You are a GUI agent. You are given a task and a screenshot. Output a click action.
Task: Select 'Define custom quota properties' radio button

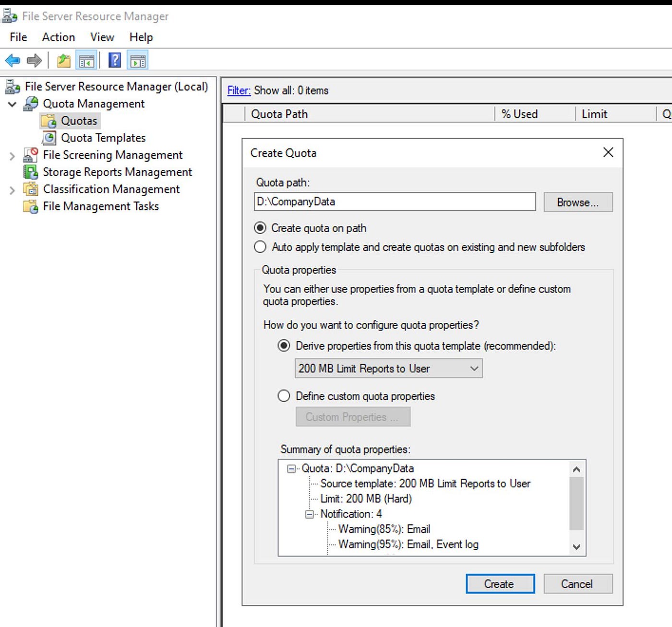point(284,396)
